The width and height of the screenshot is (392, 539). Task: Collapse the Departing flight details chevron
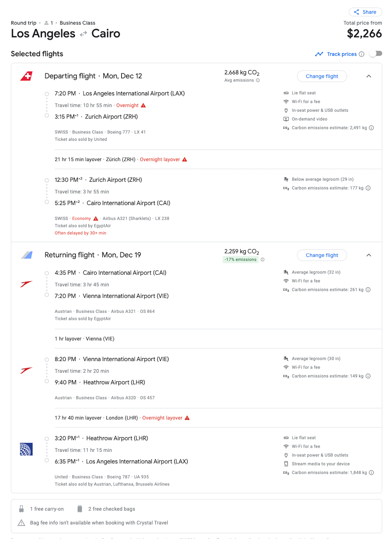coord(368,76)
